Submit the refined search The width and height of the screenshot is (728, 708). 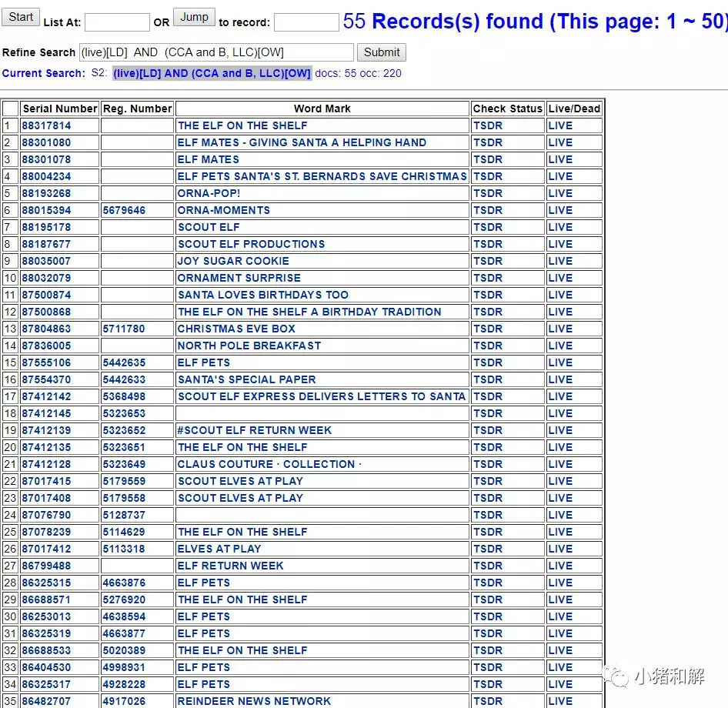tap(382, 52)
